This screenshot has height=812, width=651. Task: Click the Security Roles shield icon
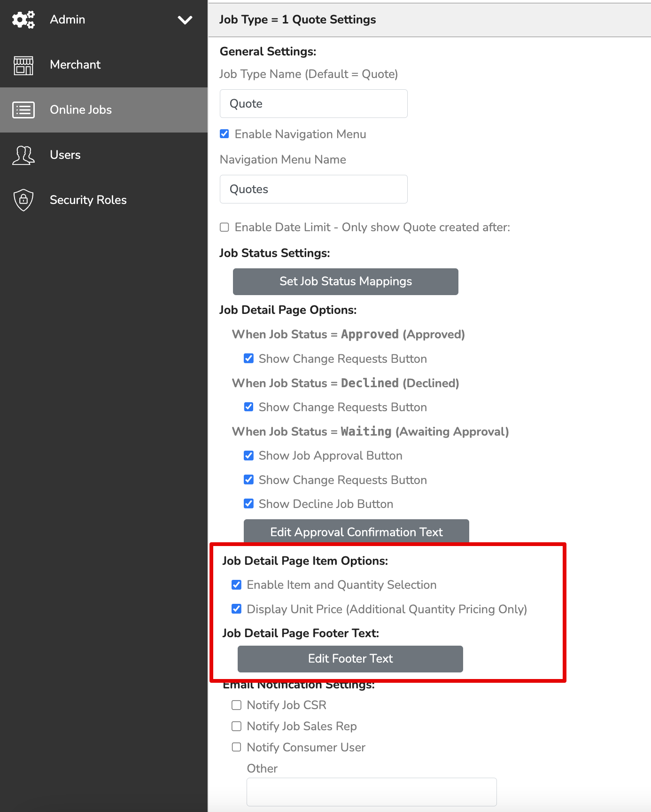23,200
